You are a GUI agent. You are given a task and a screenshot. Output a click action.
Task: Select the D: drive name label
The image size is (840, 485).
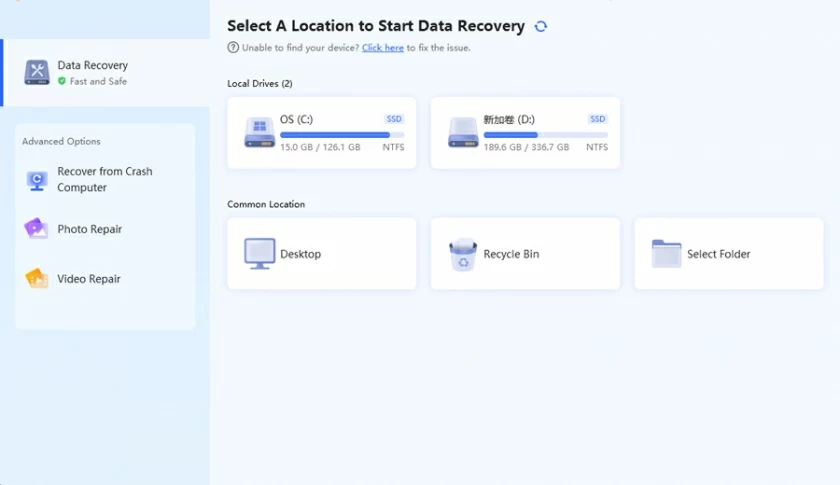(509, 120)
